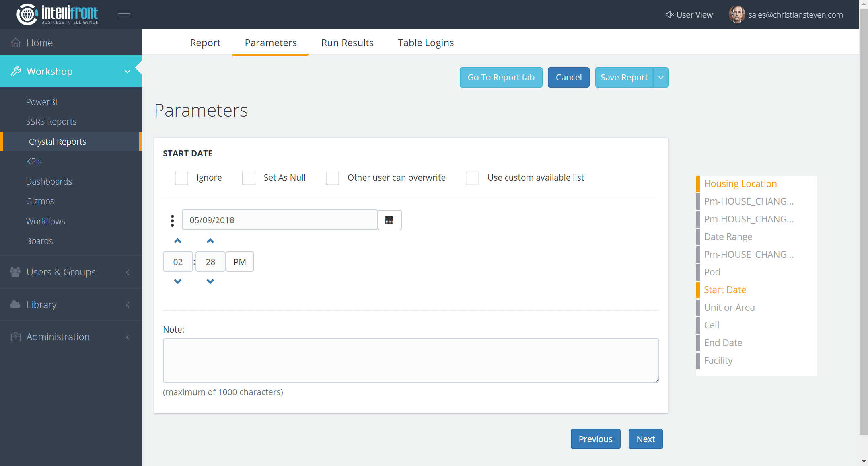
Task: Enable Use custom available list
Action: [x=472, y=178]
